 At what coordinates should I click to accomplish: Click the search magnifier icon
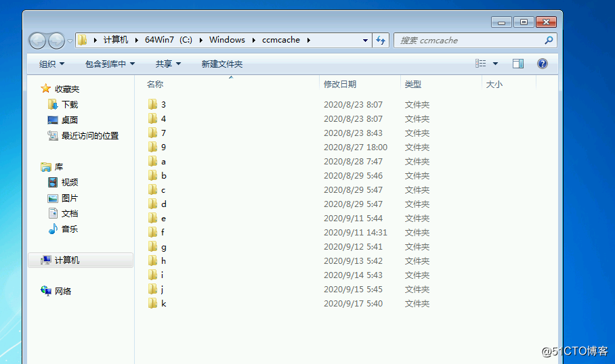pos(549,40)
